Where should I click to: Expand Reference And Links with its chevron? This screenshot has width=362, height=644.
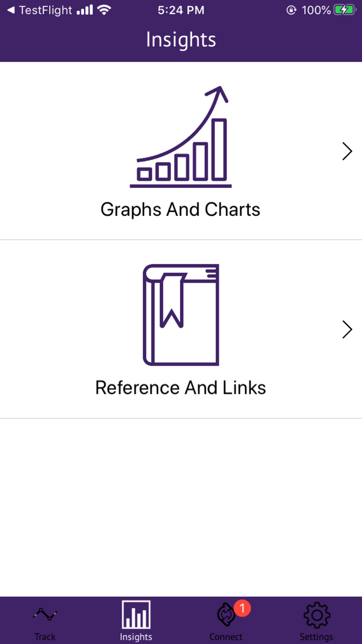tap(347, 329)
